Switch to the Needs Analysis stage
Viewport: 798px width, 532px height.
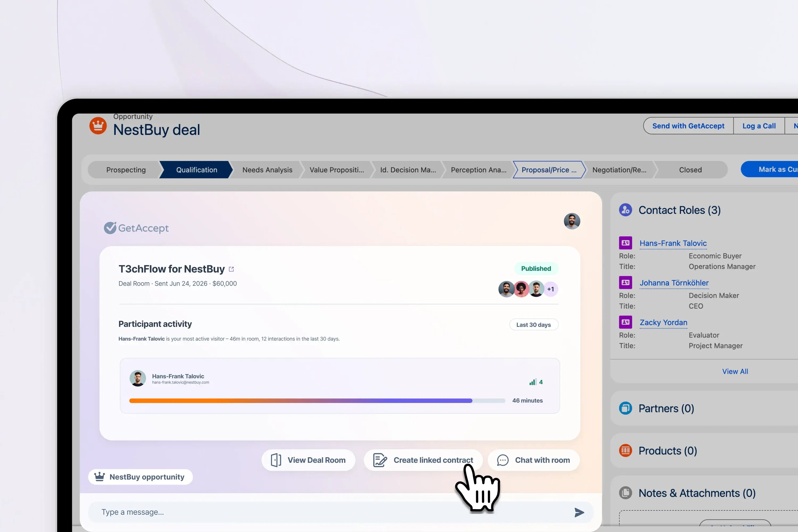coord(267,170)
